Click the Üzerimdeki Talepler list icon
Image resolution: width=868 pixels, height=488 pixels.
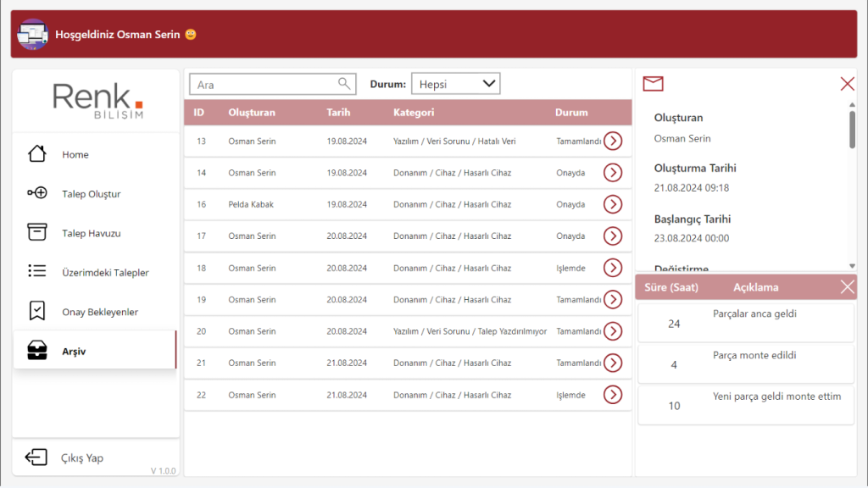[x=37, y=271]
